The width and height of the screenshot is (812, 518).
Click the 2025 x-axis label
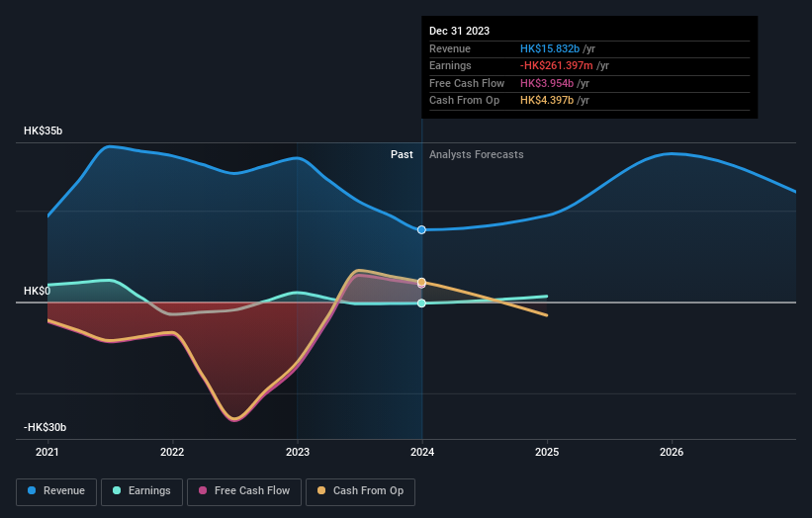coord(547,452)
